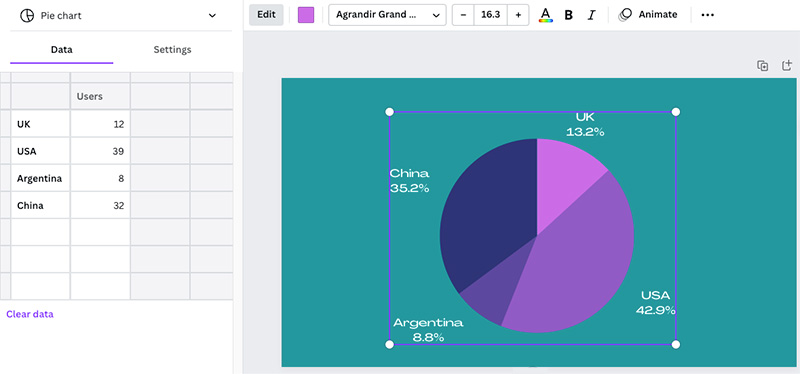800x374 pixels.
Task: Click the duplicate page icon
Action: (x=763, y=66)
